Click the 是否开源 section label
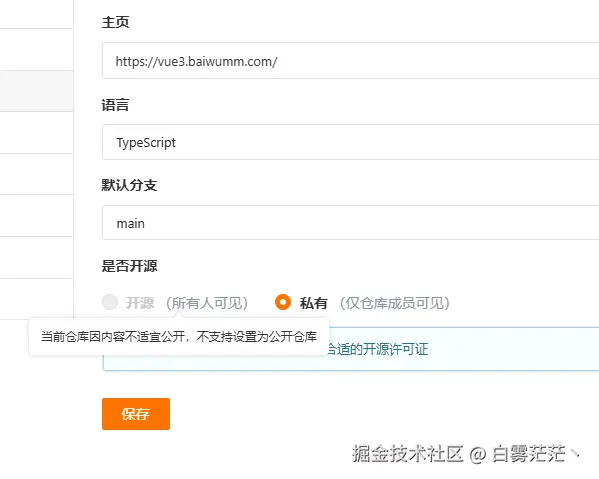Screen dimensions: 599x479 (129, 266)
